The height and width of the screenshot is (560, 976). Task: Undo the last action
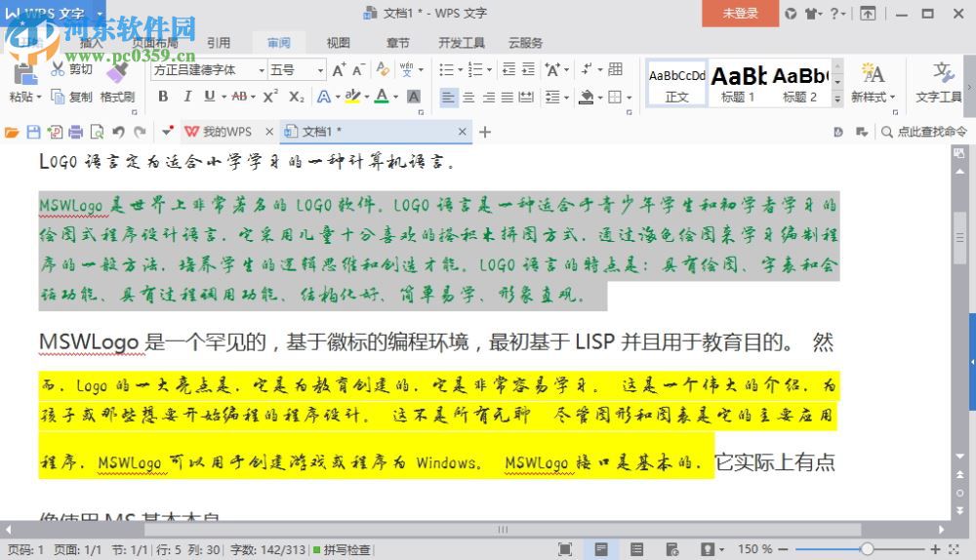(x=118, y=132)
